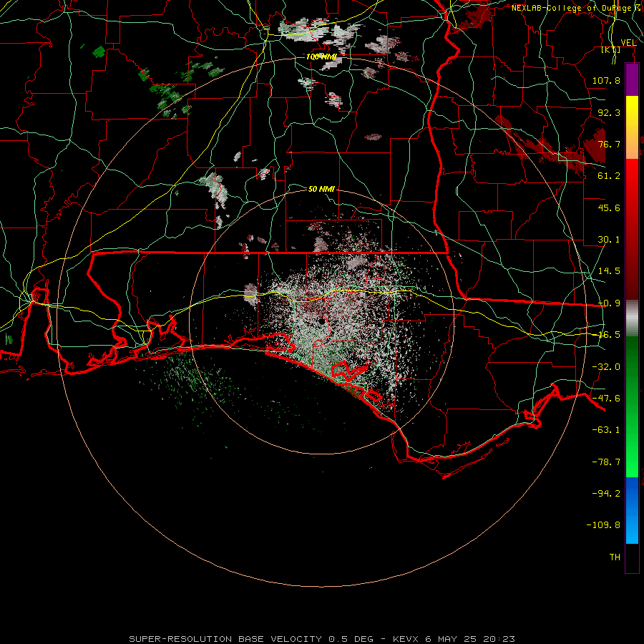Click the 92.3 velocity scale label
The image size is (644, 644).
coord(609,112)
